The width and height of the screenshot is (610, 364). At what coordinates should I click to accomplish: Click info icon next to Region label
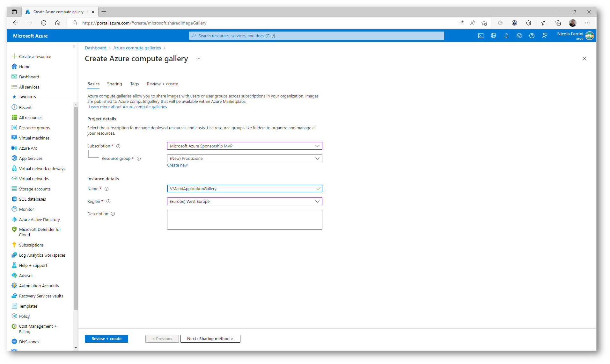108,201
